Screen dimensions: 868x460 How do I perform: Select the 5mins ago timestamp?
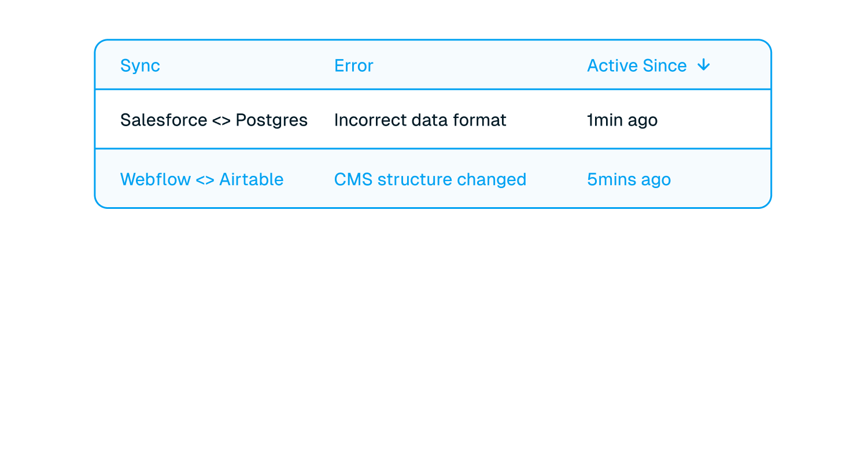coord(629,180)
